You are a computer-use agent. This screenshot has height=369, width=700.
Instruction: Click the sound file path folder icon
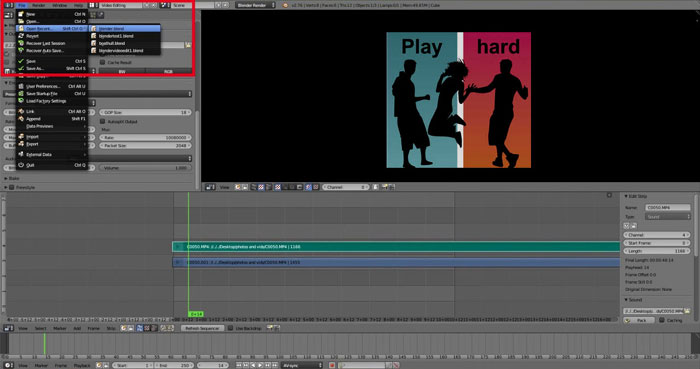pos(688,311)
